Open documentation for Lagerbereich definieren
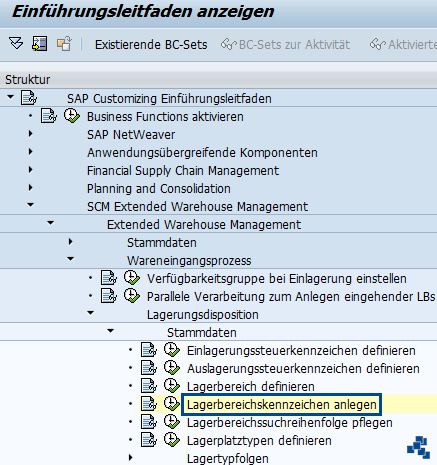This screenshot has height=465, width=437. coord(149,386)
